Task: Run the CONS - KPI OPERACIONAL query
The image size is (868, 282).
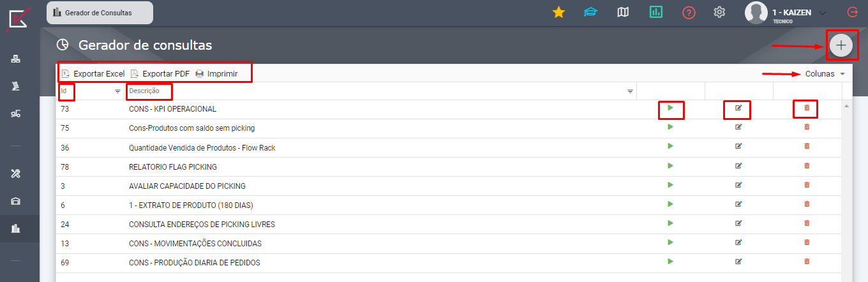Action: [x=670, y=108]
